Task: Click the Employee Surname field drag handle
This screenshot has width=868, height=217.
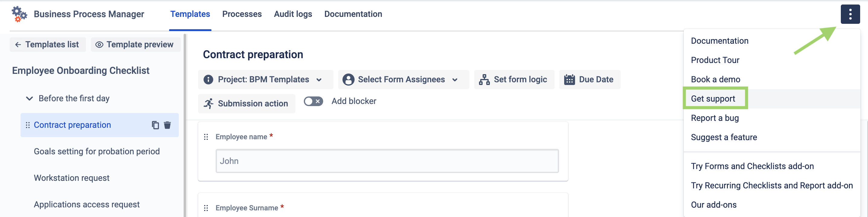Action: click(x=206, y=208)
